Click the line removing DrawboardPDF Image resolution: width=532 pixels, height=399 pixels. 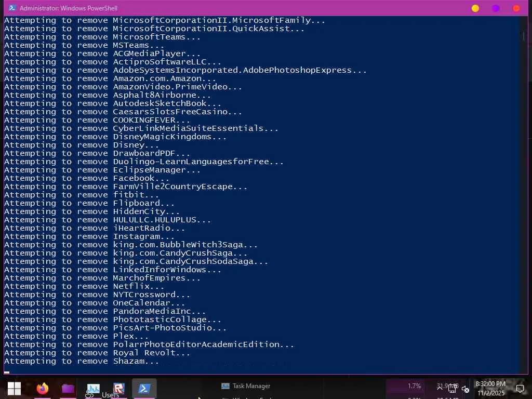pyautogui.click(x=97, y=153)
